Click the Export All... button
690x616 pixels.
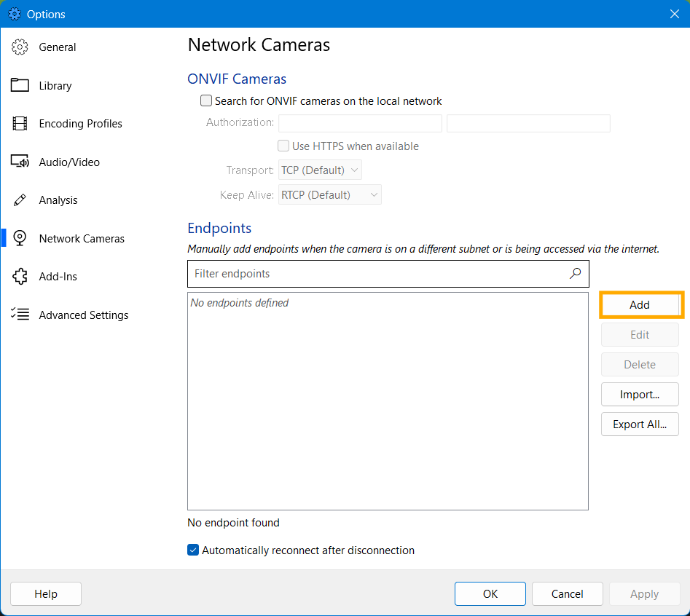tap(639, 425)
